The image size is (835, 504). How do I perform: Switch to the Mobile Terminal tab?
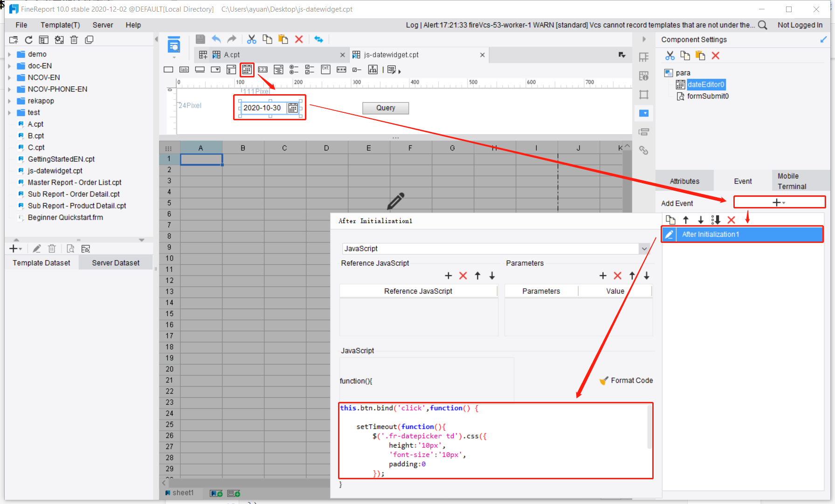pyautogui.click(x=800, y=181)
